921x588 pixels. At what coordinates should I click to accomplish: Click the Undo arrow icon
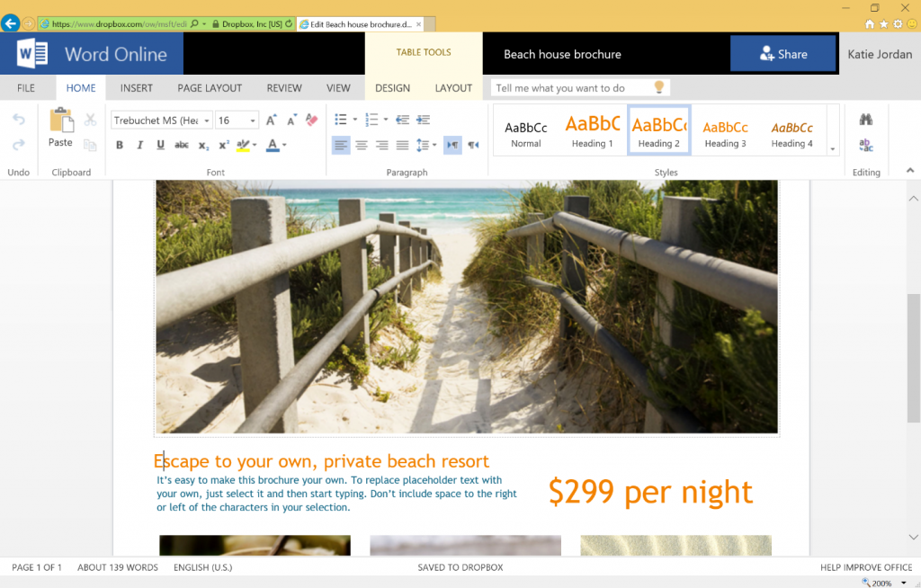[x=18, y=120]
